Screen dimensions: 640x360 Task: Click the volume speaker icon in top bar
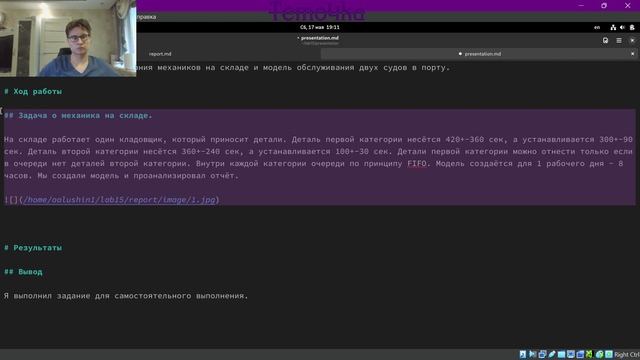click(622, 27)
